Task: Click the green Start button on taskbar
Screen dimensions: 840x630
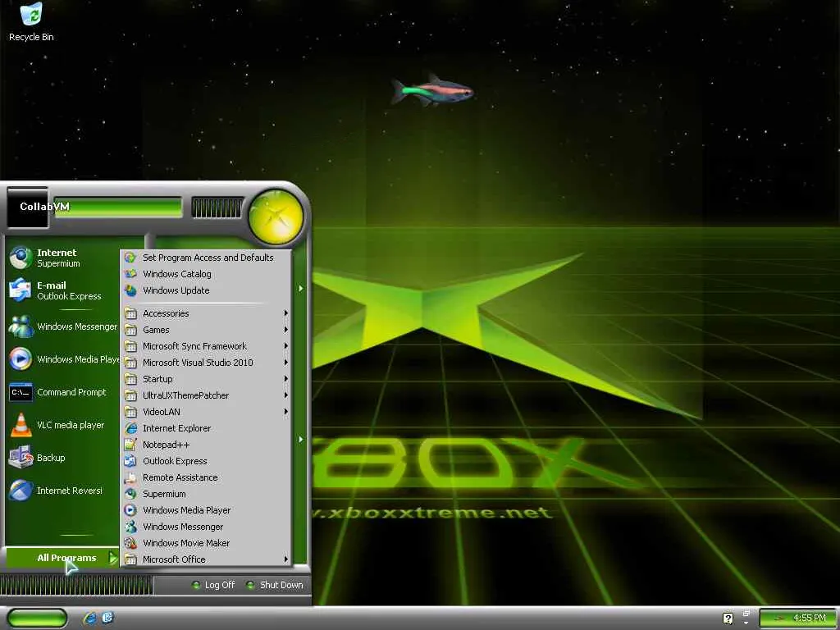Action: [x=37, y=619]
